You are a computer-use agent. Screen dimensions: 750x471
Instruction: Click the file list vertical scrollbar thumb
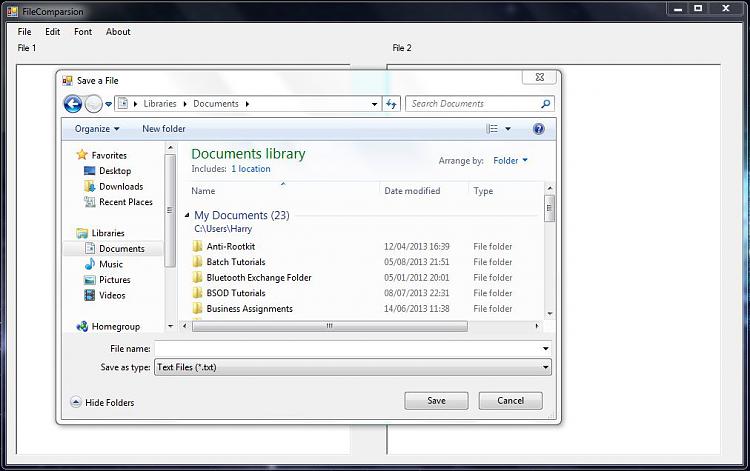[x=550, y=208]
